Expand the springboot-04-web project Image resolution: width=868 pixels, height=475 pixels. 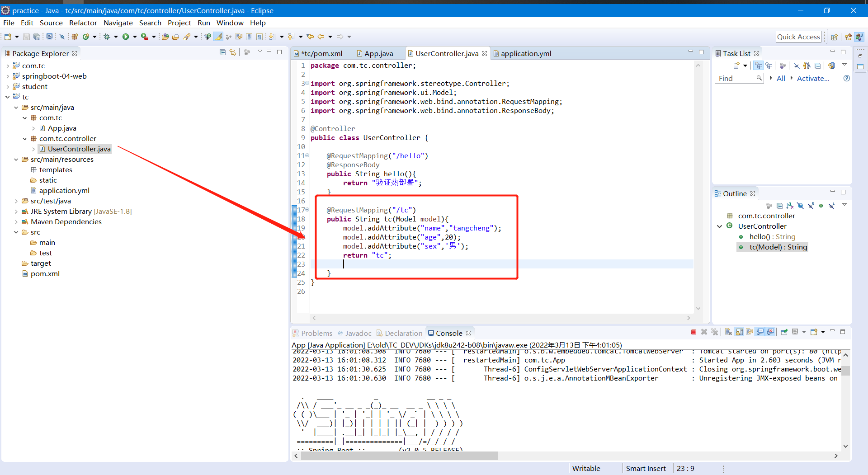(8, 76)
